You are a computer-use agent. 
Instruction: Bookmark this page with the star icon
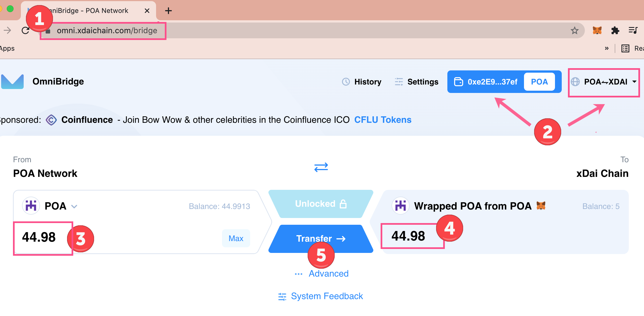pyautogui.click(x=575, y=30)
